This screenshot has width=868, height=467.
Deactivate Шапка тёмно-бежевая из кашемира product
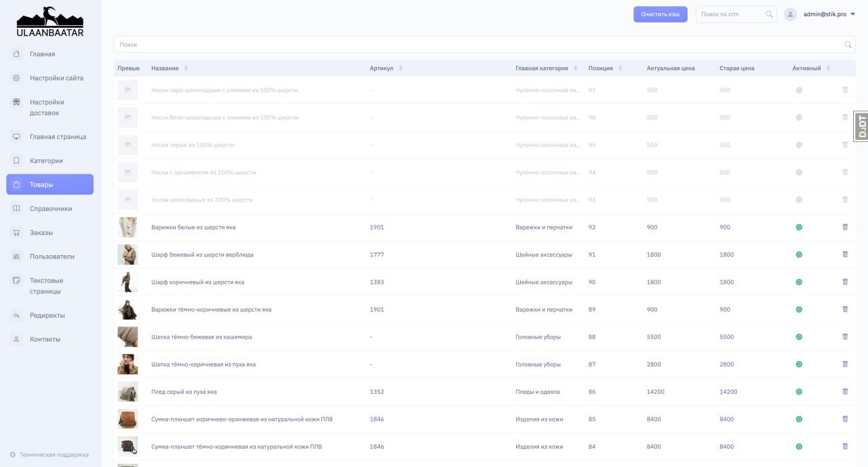pos(799,337)
